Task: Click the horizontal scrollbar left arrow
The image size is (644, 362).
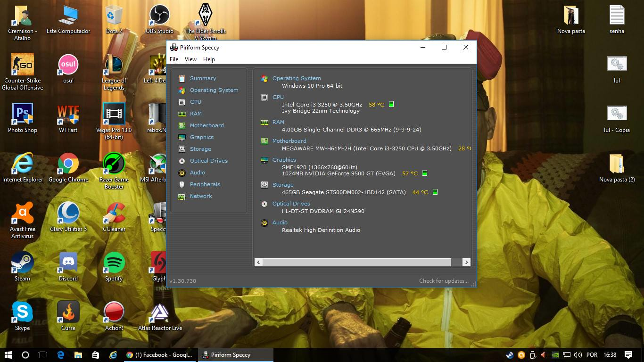Action: (x=258, y=262)
